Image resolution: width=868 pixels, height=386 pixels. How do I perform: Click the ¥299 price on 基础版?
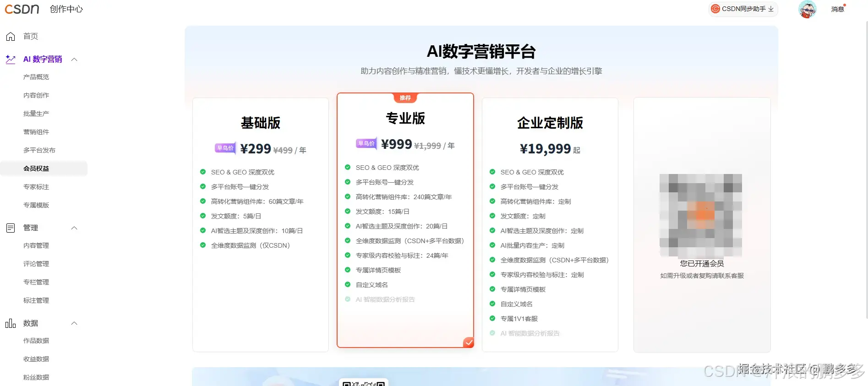tap(256, 149)
